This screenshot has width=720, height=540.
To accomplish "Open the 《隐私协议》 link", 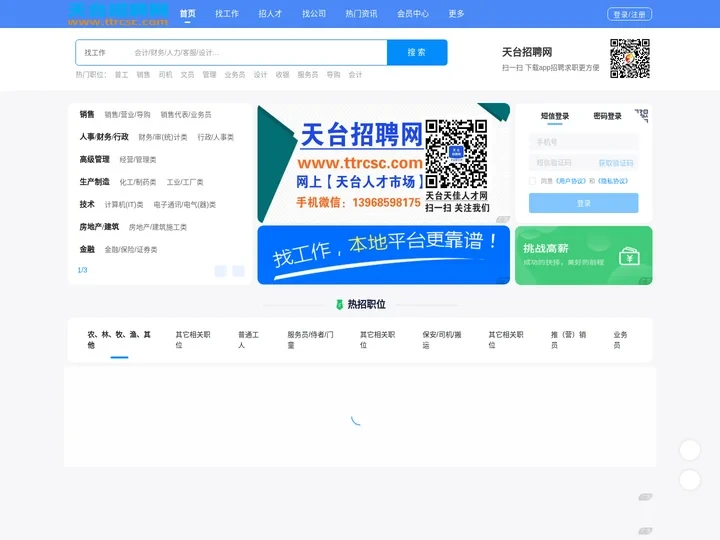I will tap(613, 181).
